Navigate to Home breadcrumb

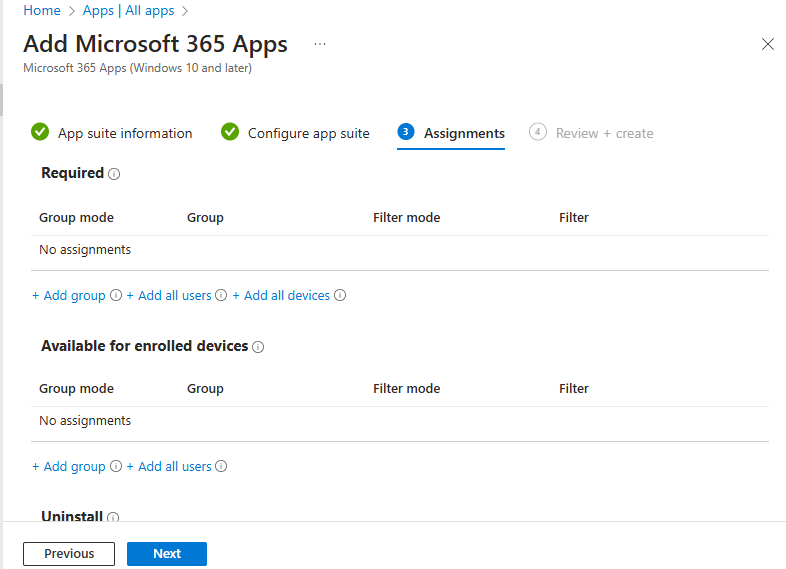coord(41,10)
